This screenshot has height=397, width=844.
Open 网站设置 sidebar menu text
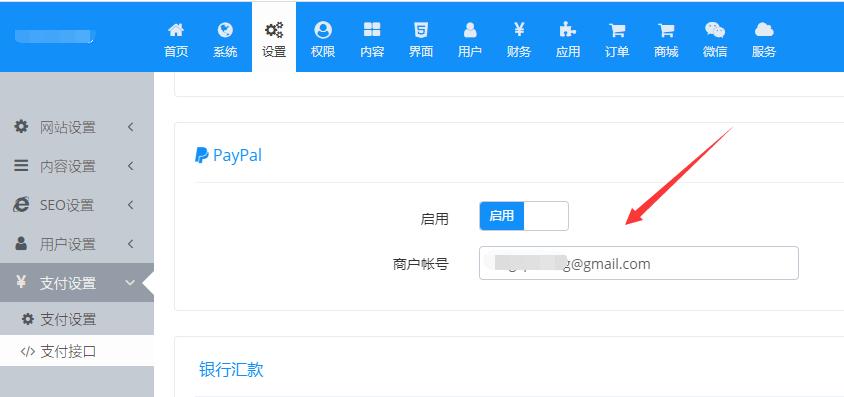(68, 127)
